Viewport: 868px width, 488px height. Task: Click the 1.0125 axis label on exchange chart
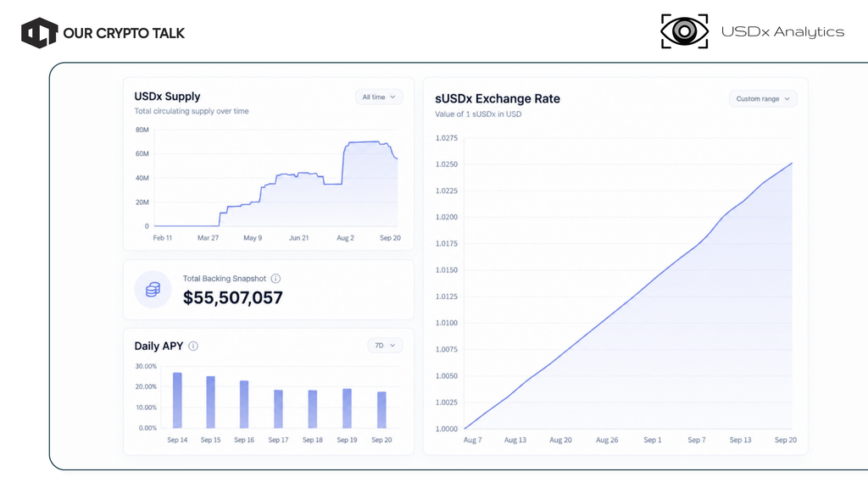click(x=447, y=297)
